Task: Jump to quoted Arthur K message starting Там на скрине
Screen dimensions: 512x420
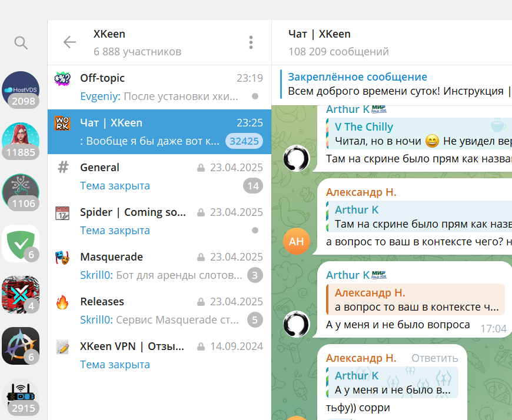Action: pos(419,216)
